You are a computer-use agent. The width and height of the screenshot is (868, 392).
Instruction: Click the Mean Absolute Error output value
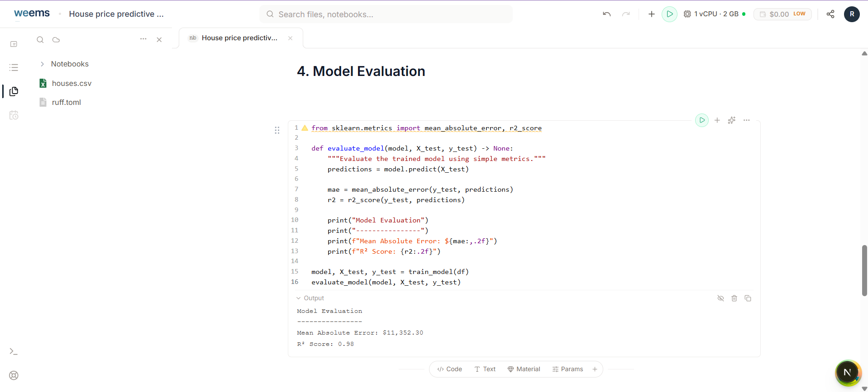(403, 333)
